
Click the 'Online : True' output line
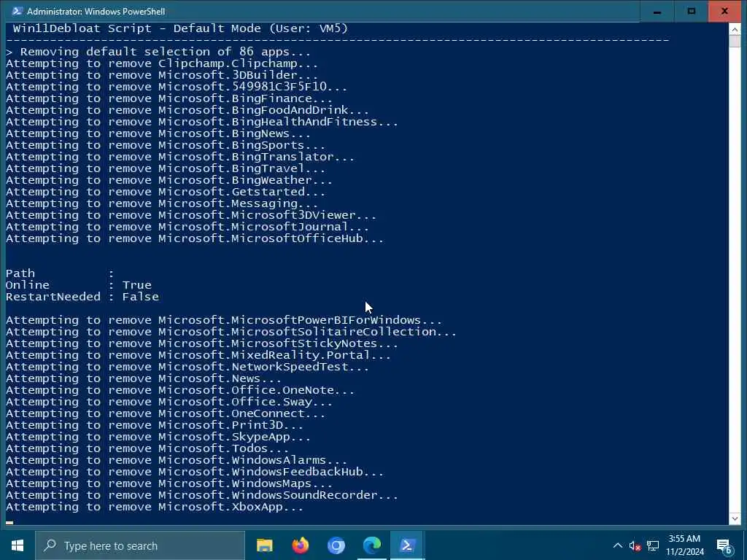79,285
